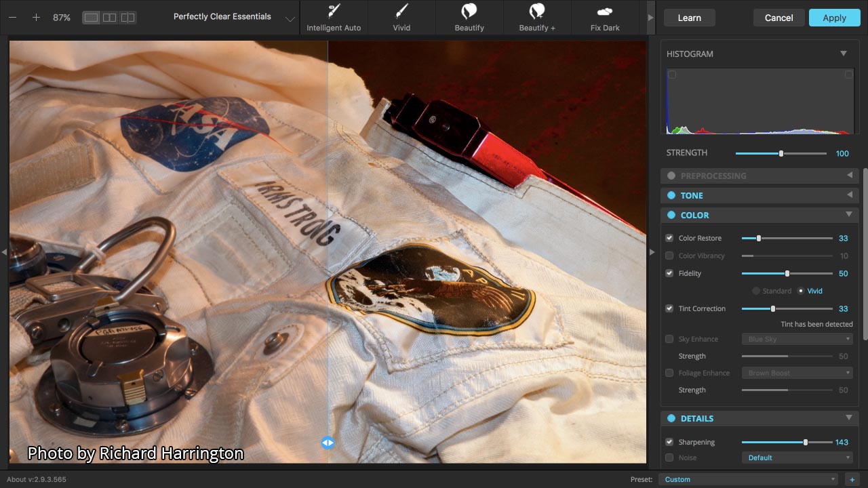This screenshot has height=488, width=868.
Task: Select the Intelligent Auto preset
Action: tap(334, 18)
